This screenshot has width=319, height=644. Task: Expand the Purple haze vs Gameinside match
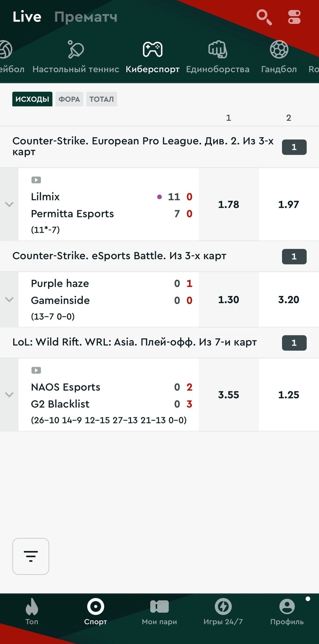point(9,300)
